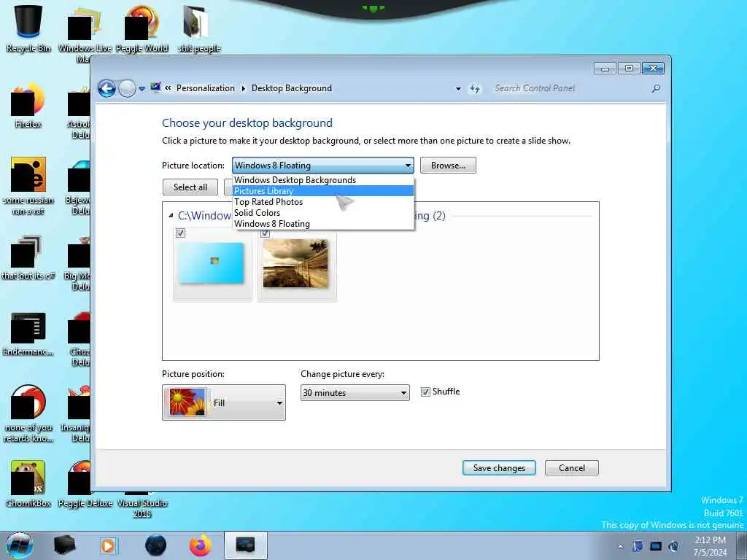Go back with the Back arrow button
Image resolution: width=747 pixels, height=560 pixels.
point(107,88)
